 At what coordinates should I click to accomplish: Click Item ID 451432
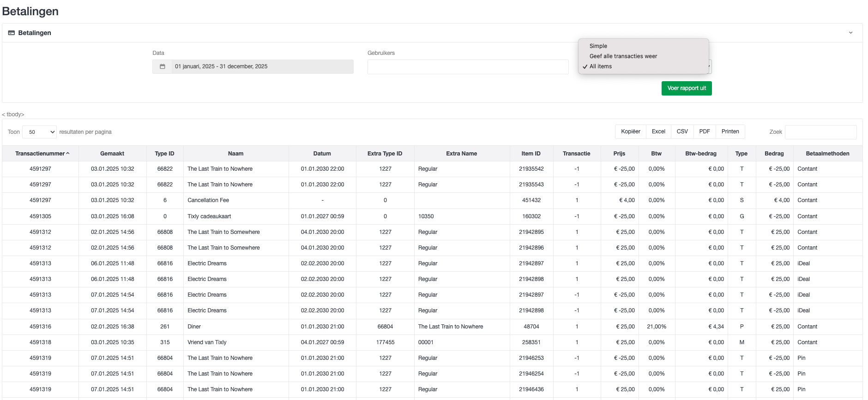pyautogui.click(x=531, y=200)
